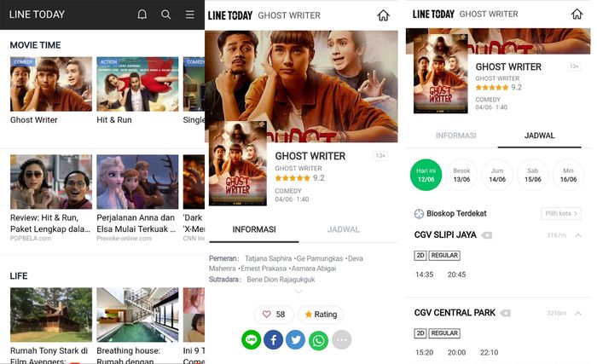
Task: Click Hit & Run title under thumbnail
Action: (x=114, y=120)
